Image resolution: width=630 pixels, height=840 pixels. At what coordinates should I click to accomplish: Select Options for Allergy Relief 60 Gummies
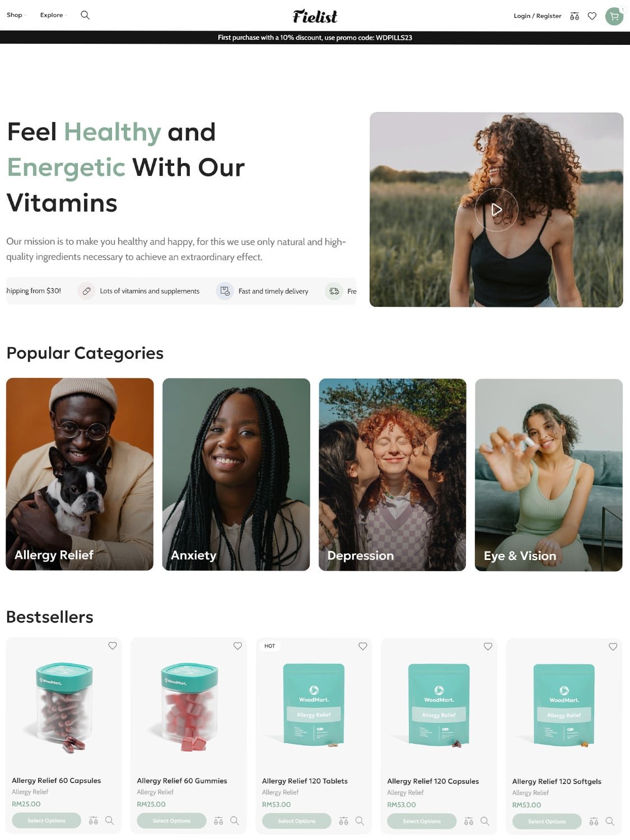tap(171, 820)
